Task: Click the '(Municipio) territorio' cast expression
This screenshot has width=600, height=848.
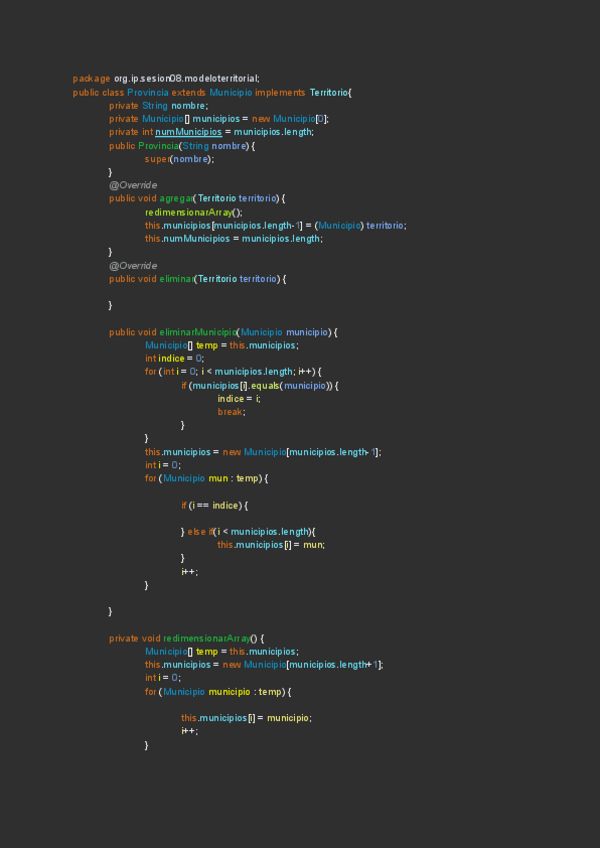Action: [x=360, y=226]
